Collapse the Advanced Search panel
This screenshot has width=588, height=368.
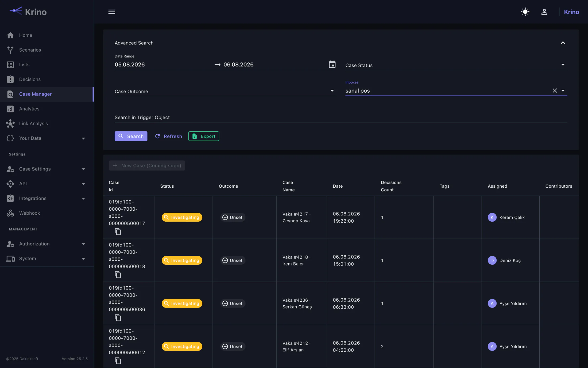(x=563, y=43)
